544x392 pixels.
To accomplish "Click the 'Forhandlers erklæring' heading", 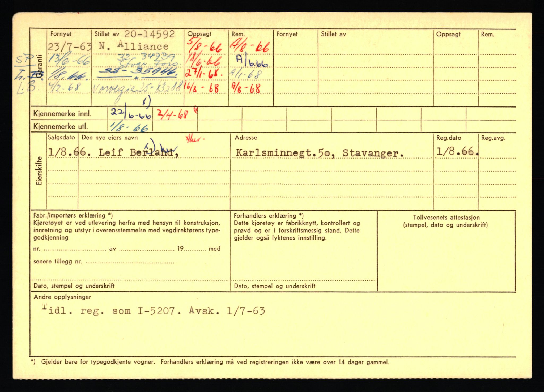I will (269, 216).
